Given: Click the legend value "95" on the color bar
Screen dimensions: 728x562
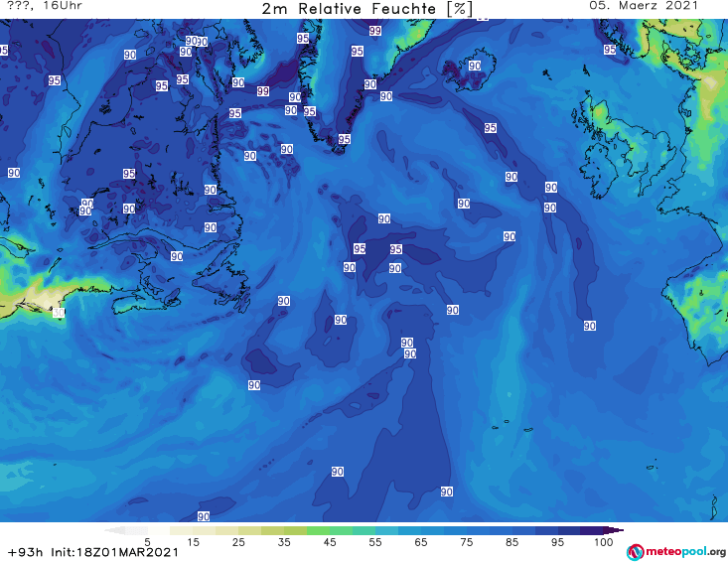Looking at the screenshot, I should click(x=557, y=542).
